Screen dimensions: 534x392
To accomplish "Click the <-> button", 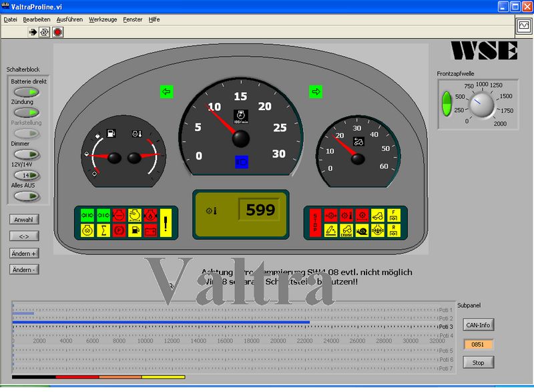I will coord(24,236).
